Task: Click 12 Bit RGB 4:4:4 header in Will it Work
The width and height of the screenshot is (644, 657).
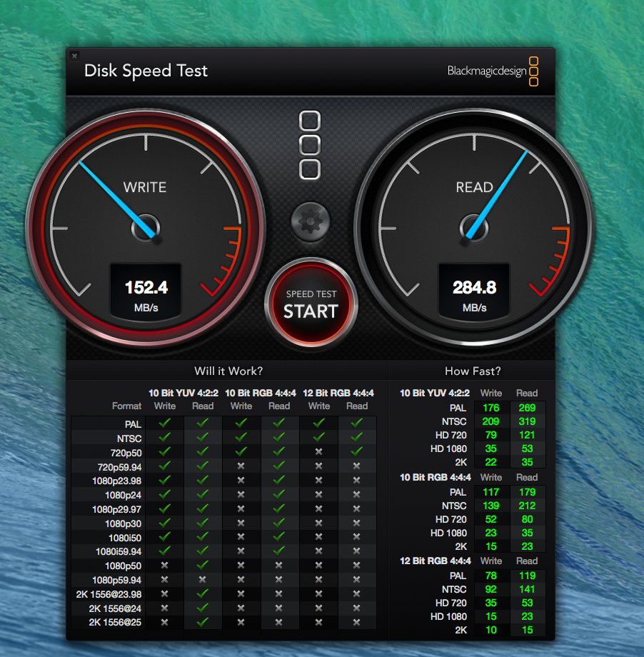Action: coord(338,393)
